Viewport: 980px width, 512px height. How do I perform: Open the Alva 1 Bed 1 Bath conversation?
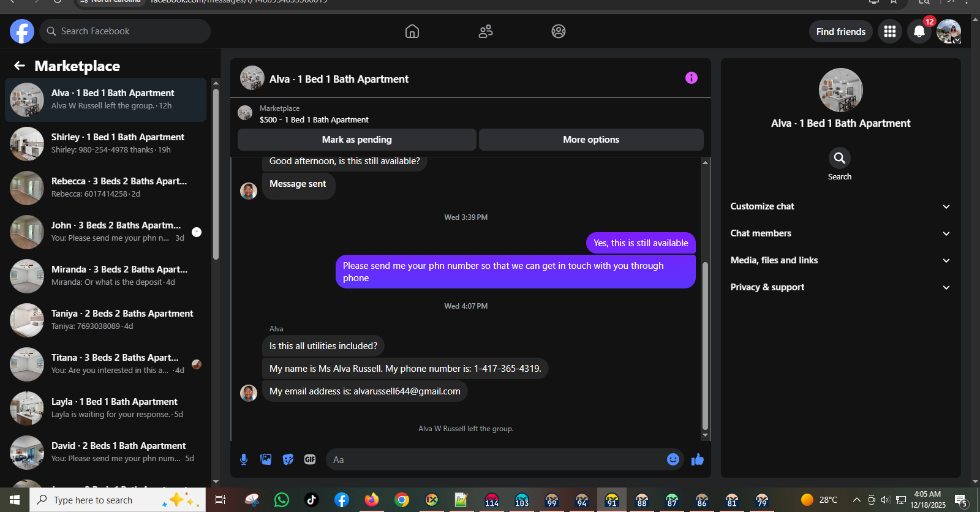pos(105,100)
